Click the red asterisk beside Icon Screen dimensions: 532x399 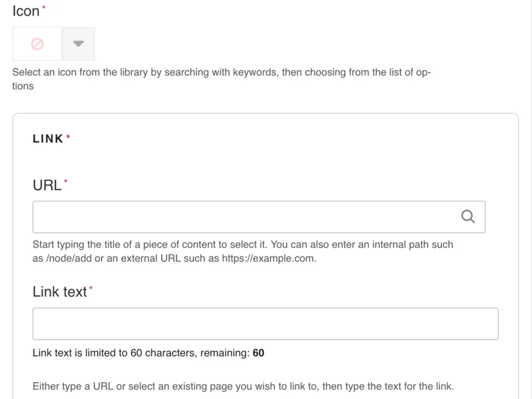pos(43,7)
